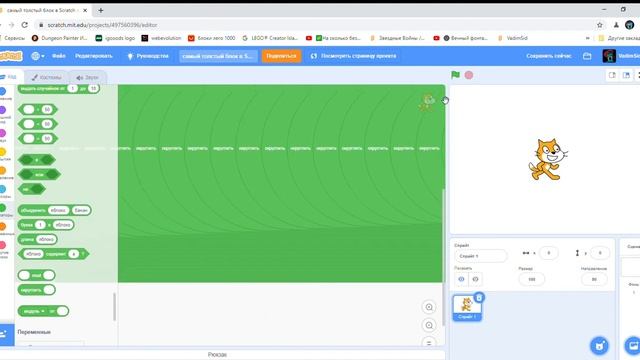The height and width of the screenshot is (360, 640).
Task: Show the sprite with the open eye icon
Action: point(461,279)
